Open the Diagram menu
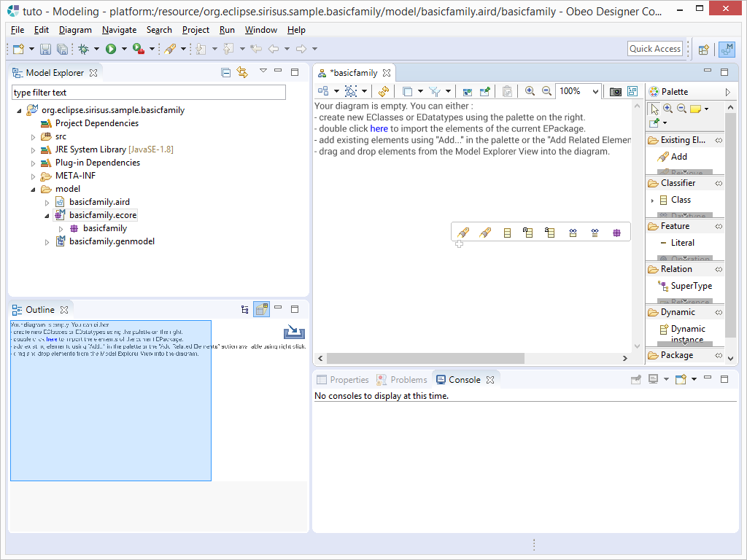Viewport: 747px width, 560px height. coord(75,30)
